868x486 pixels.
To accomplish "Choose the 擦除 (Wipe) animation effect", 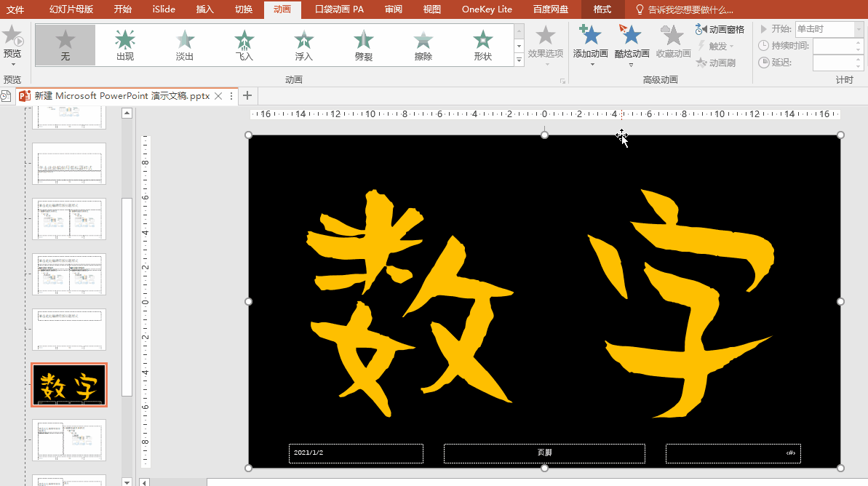I will [x=423, y=45].
